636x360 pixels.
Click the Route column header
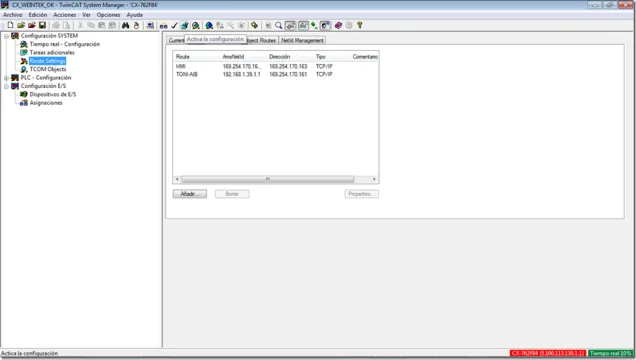coord(196,57)
